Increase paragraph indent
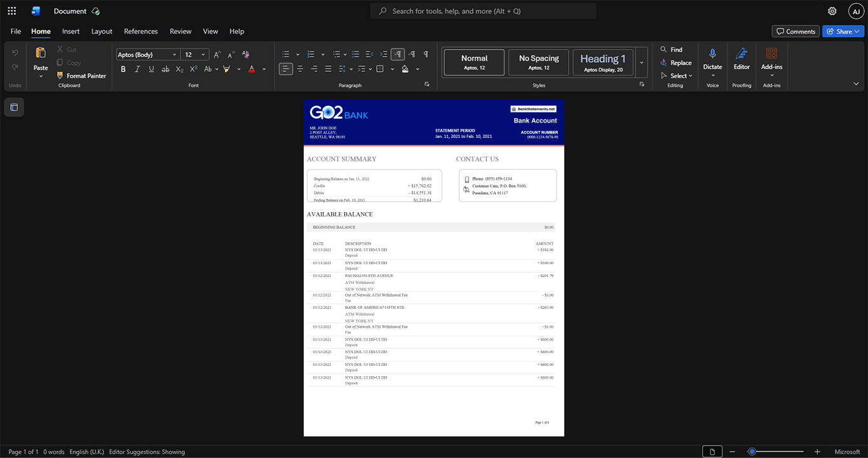The image size is (868, 458). tap(383, 55)
